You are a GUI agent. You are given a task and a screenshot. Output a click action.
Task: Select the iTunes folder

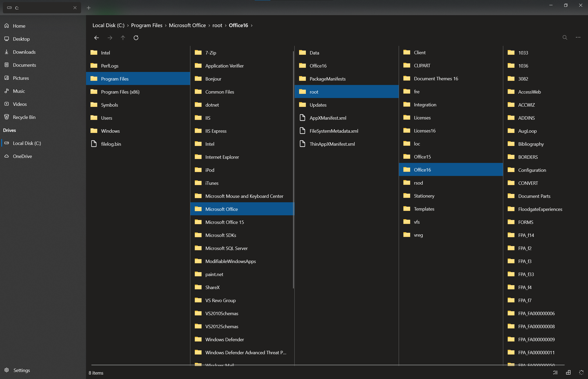coord(242,183)
